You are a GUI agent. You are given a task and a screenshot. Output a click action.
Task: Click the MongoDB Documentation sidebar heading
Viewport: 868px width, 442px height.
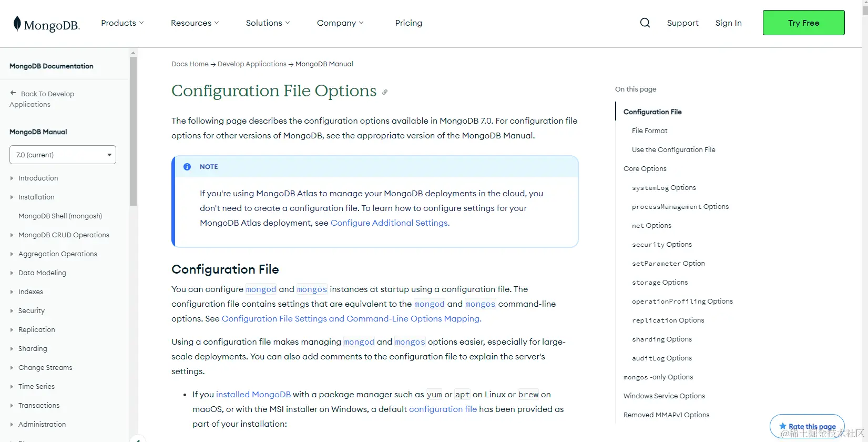coord(52,66)
